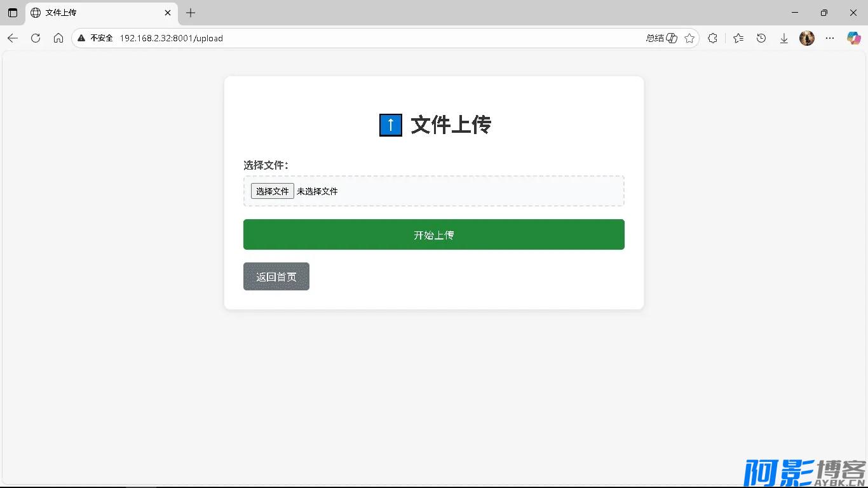Screen dimensions: 868x488
Task: Click the 返回首页 button
Action: pyautogui.click(x=276, y=276)
